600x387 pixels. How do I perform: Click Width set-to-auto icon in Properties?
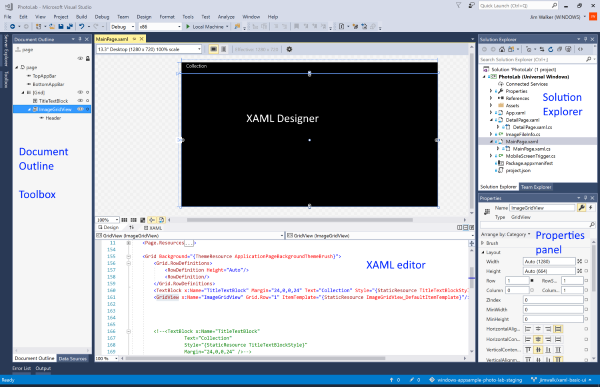(580, 261)
